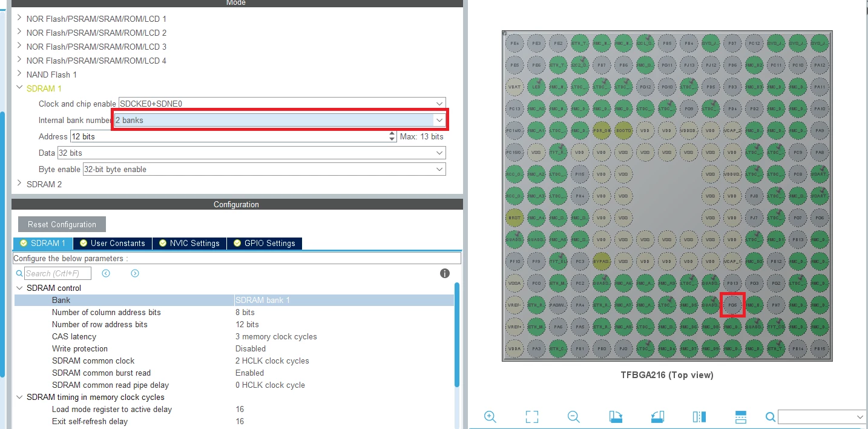The image size is (868, 429).
Task: Switch to NVIC Settings tab
Action: click(x=189, y=243)
